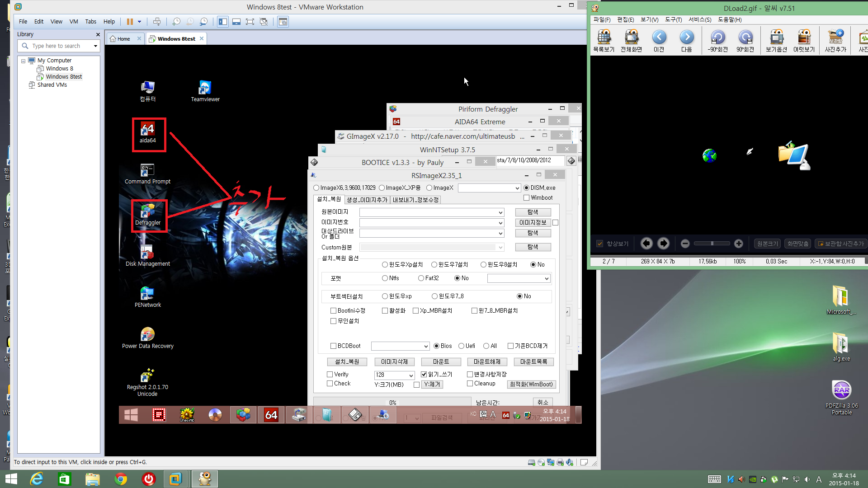
Task: Click Internet Explorer icon on host taskbar
Action: click(x=37, y=479)
